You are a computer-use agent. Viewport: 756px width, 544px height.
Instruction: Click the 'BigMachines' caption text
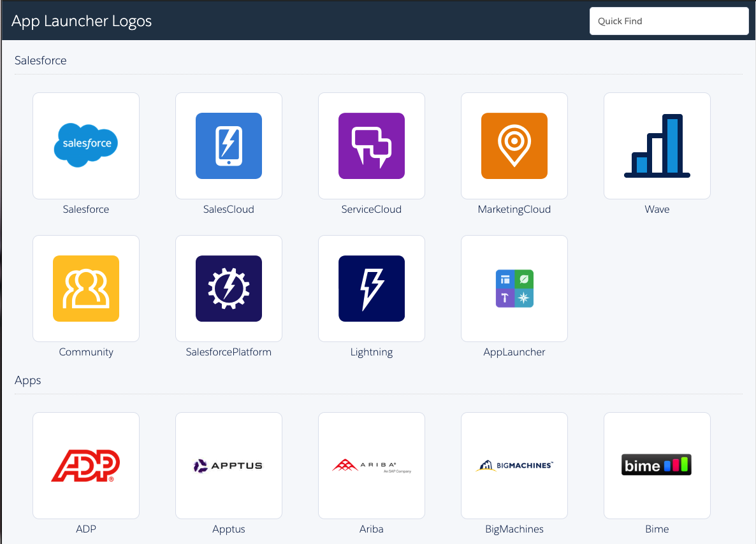coord(514,529)
